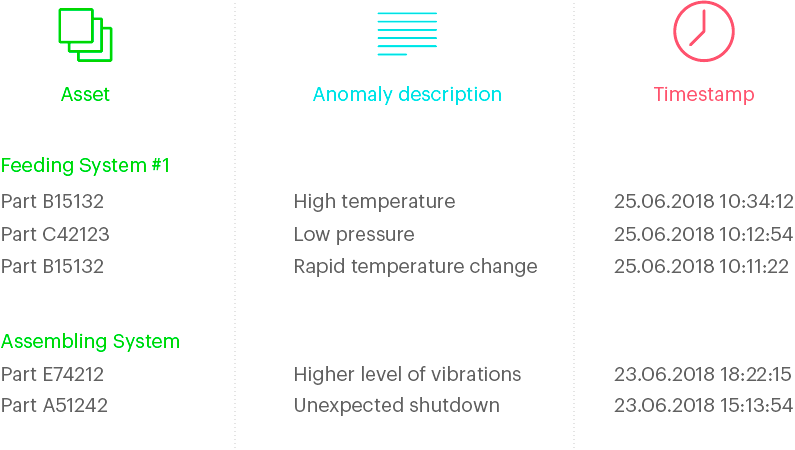Select Higher level of vibrations anomaly
The width and height of the screenshot is (795, 450).
[x=407, y=375]
